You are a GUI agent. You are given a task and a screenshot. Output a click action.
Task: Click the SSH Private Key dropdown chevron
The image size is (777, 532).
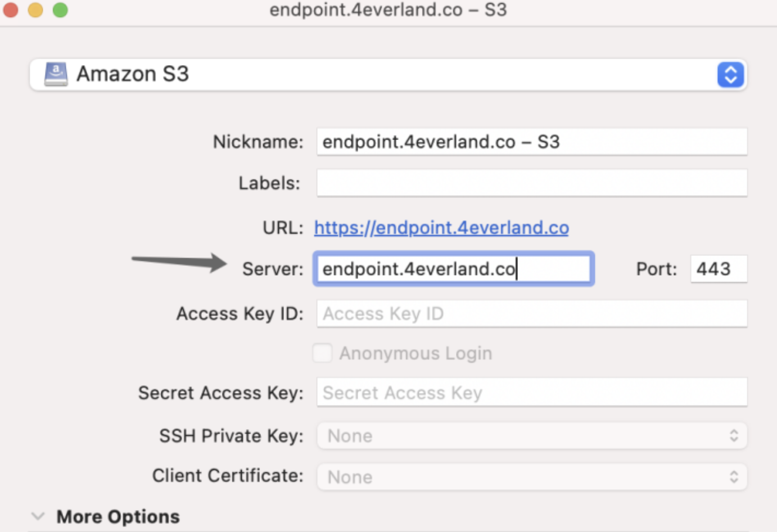[734, 435]
